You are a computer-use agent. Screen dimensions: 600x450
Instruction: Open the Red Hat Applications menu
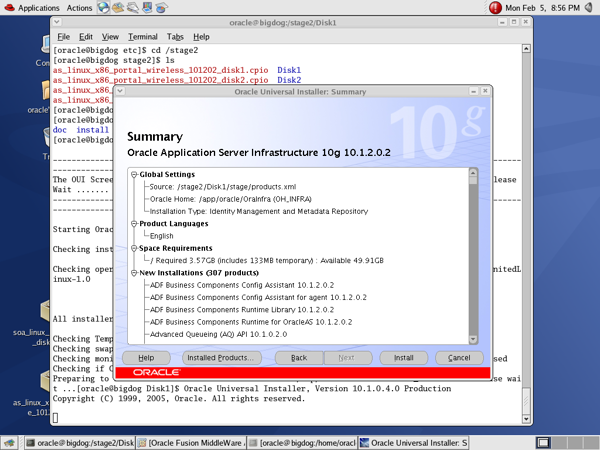click(31, 8)
